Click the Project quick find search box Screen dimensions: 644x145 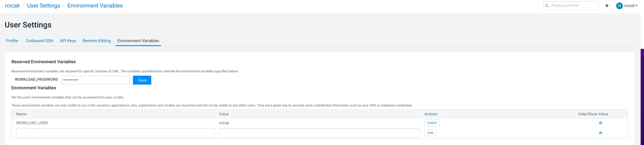[x=571, y=6]
